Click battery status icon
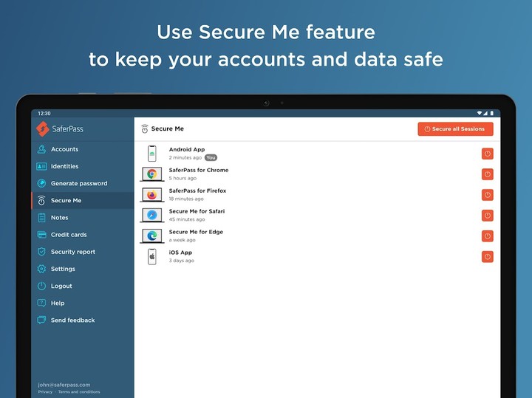Image resolution: width=532 pixels, height=398 pixels. click(x=492, y=113)
